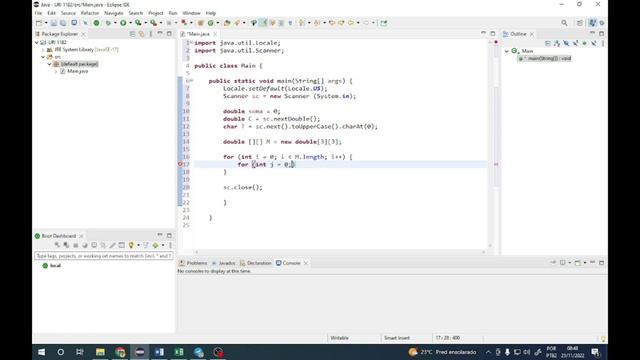Expand Main.java in Package Explorer
The height and width of the screenshot is (360, 640).
coord(56,71)
